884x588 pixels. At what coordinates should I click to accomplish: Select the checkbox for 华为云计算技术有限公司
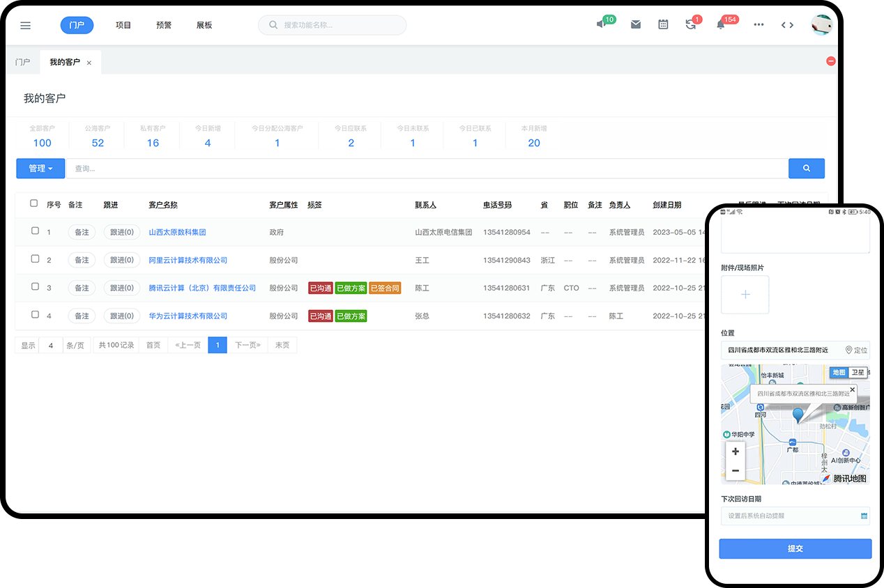pyautogui.click(x=35, y=315)
